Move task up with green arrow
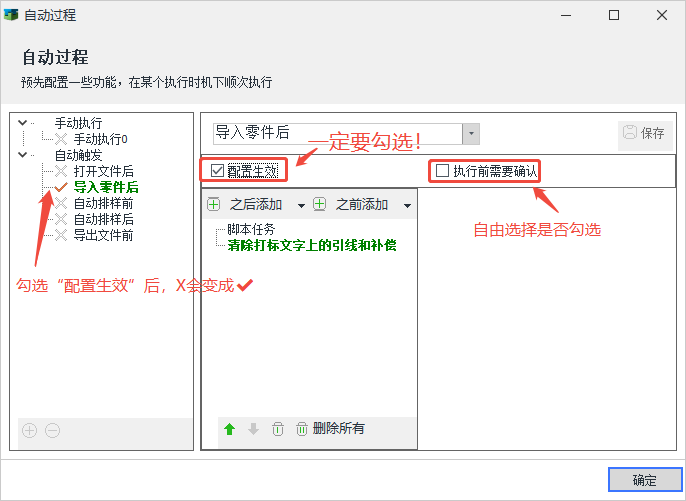Viewport: 686px width, 501px height. pyautogui.click(x=230, y=429)
